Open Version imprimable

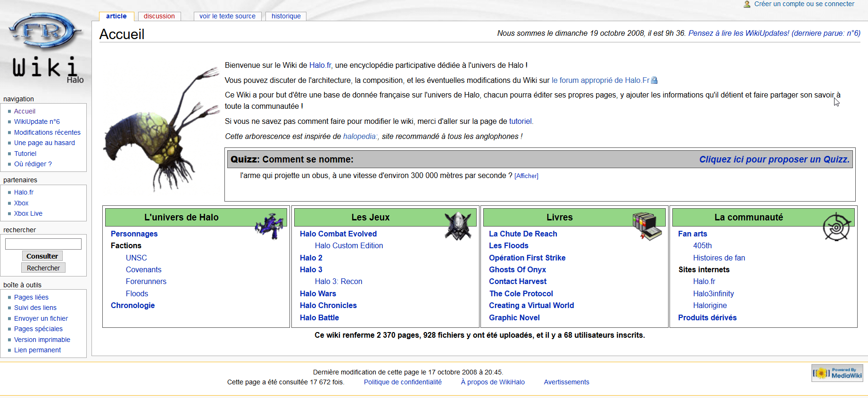(42, 340)
